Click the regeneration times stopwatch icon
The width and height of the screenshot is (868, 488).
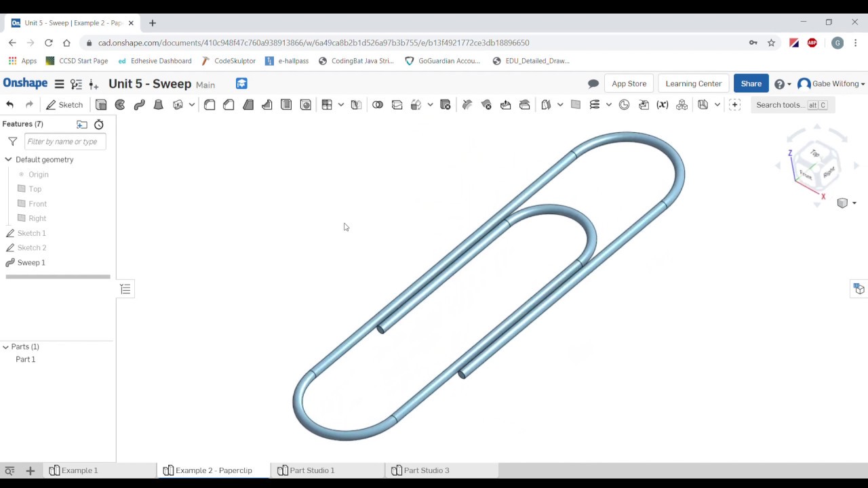98,124
